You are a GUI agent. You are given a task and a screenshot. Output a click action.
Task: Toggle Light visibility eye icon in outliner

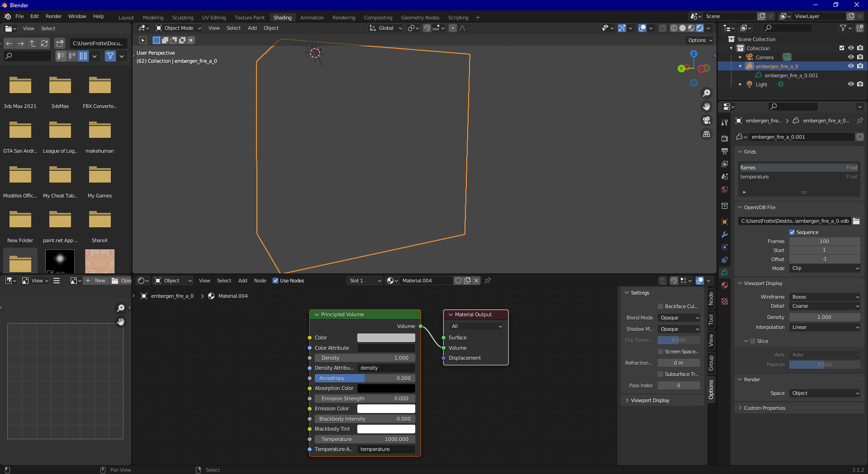tap(851, 84)
